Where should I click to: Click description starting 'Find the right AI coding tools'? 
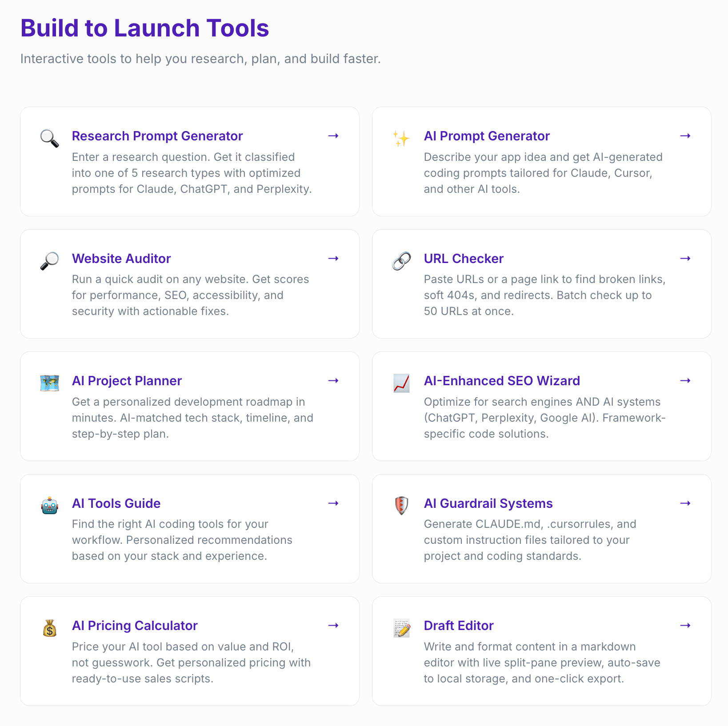(x=182, y=540)
